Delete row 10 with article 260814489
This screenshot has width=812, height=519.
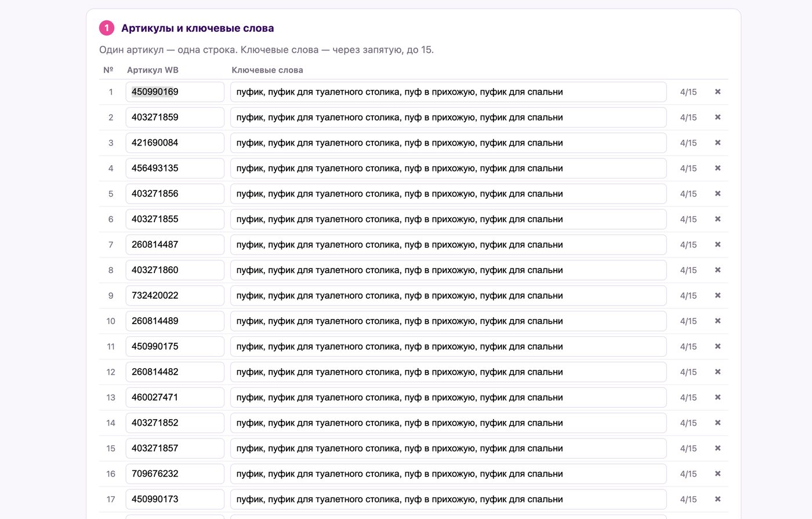click(x=717, y=321)
